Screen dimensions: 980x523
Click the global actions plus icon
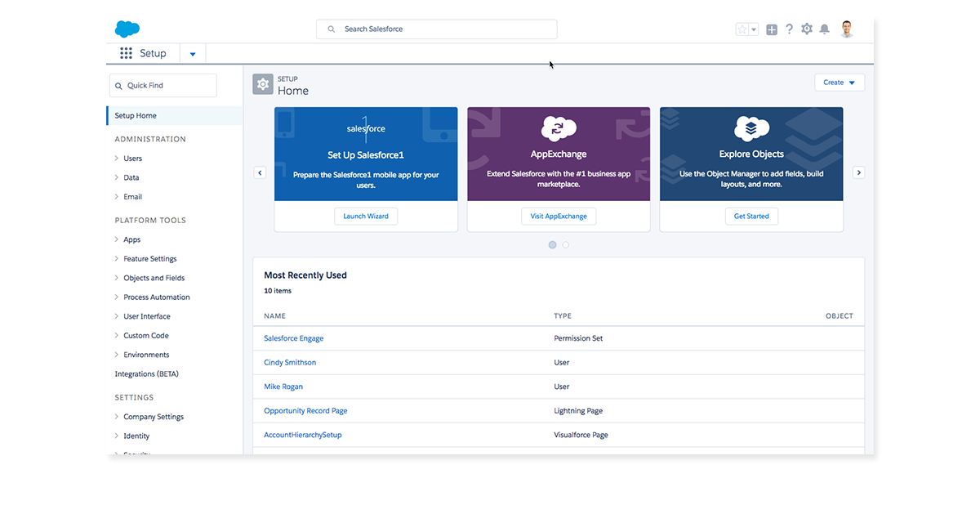[772, 29]
